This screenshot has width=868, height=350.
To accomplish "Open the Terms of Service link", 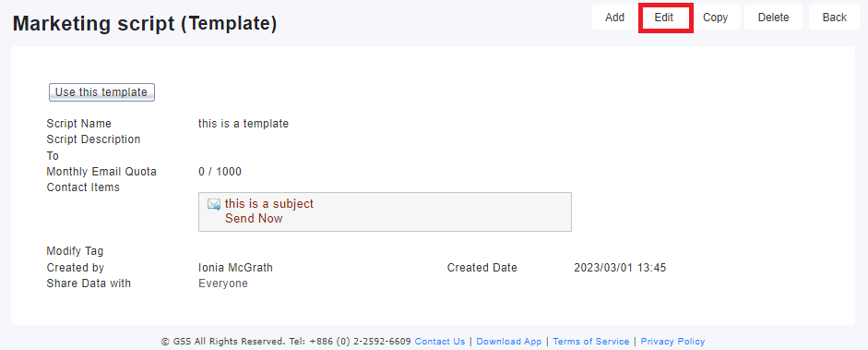I will (x=590, y=341).
